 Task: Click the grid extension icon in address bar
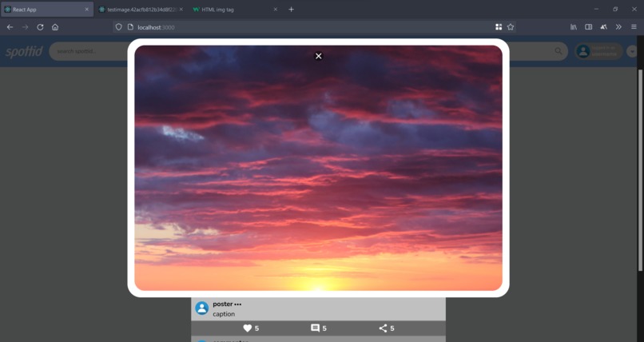pyautogui.click(x=499, y=27)
